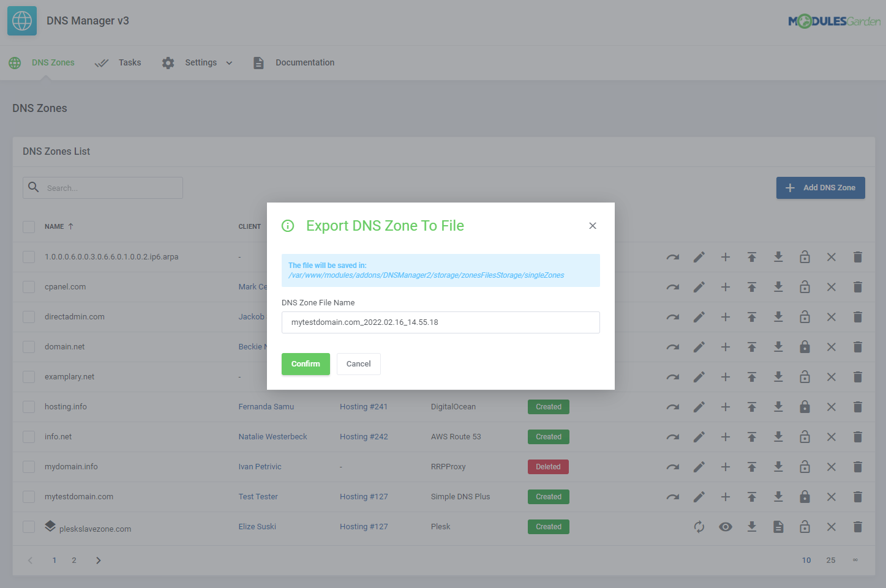Image resolution: width=886 pixels, height=588 pixels.
Task: Click the X icon for mytestdomain.com row
Action: coord(831,497)
